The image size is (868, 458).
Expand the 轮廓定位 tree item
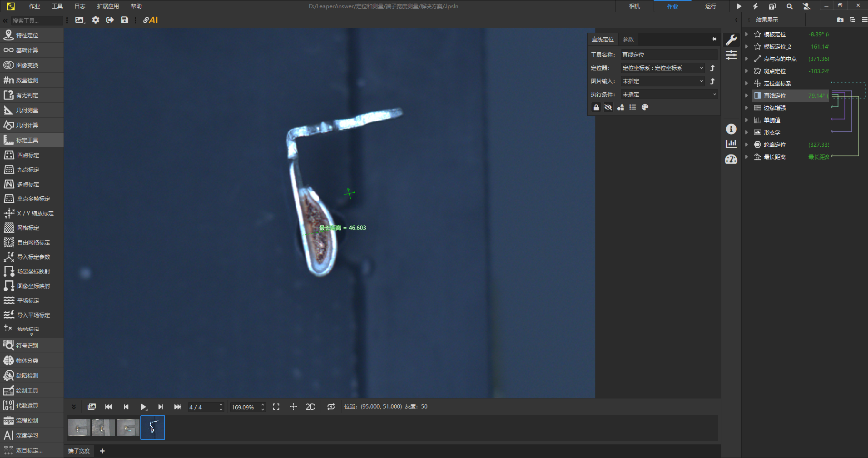pyautogui.click(x=746, y=144)
